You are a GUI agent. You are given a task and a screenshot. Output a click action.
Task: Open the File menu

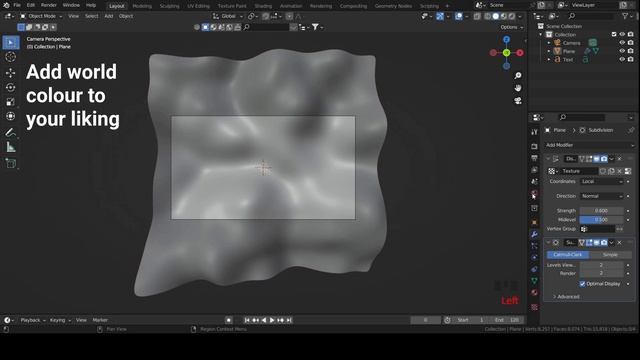17,5
